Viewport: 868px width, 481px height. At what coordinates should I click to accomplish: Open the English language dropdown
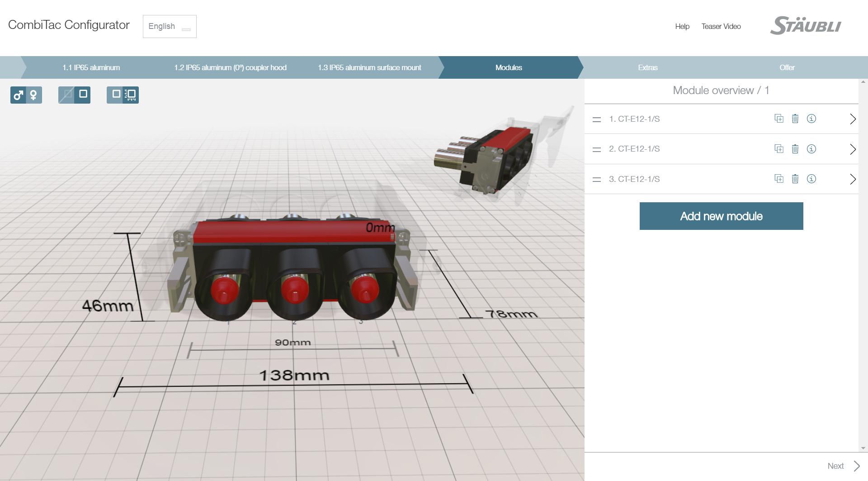click(170, 26)
